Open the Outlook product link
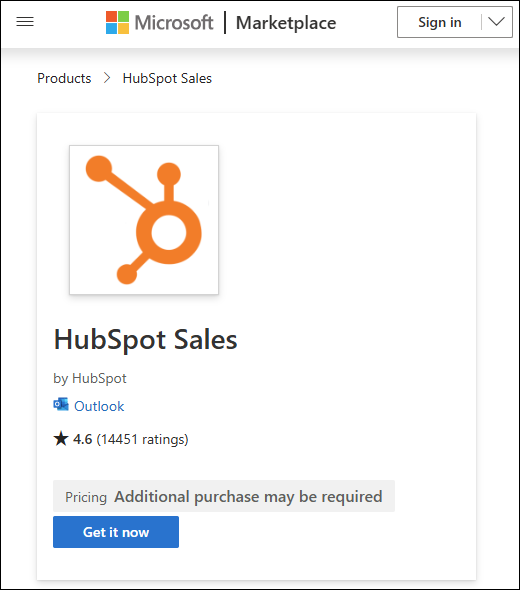 tap(99, 406)
